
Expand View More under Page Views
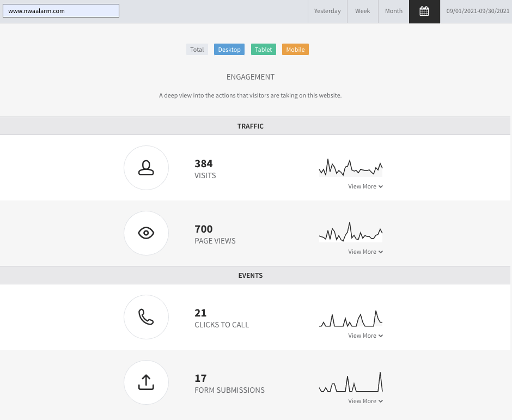pyautogui.click(x=365, y=252)
